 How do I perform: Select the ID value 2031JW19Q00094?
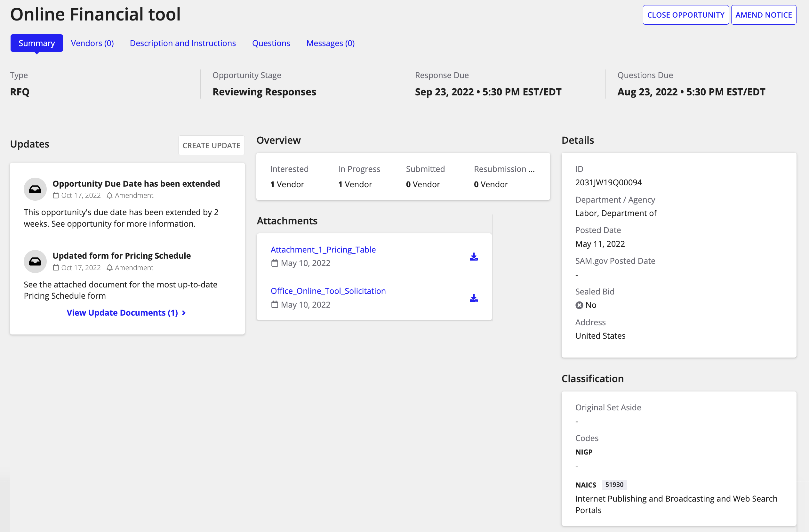coord(608,182)
